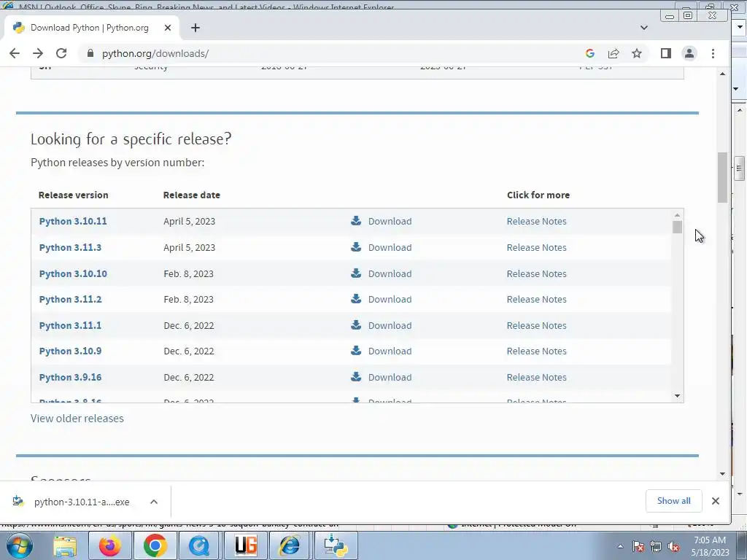Image resolution: width=747 pixels, height=560 pixels.
Task: Open Release Notes for Python 3.10.11
Action: click(x=536, y=222)
